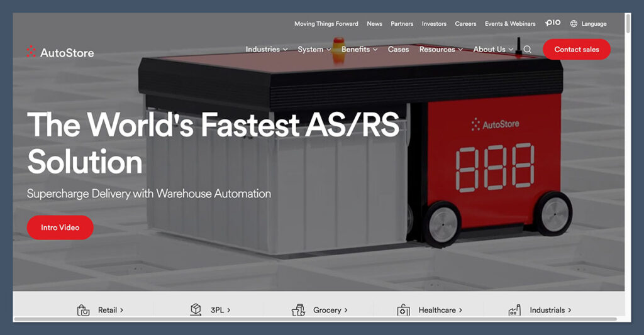Click the Retail shopping bag icon
644x335 pixels.
pyautogui.click(x=84, y=310)
